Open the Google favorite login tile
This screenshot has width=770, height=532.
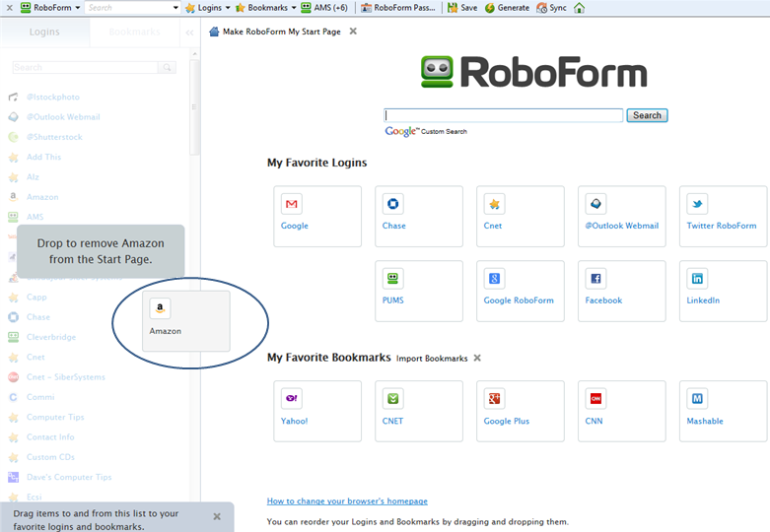pos(317,217)
